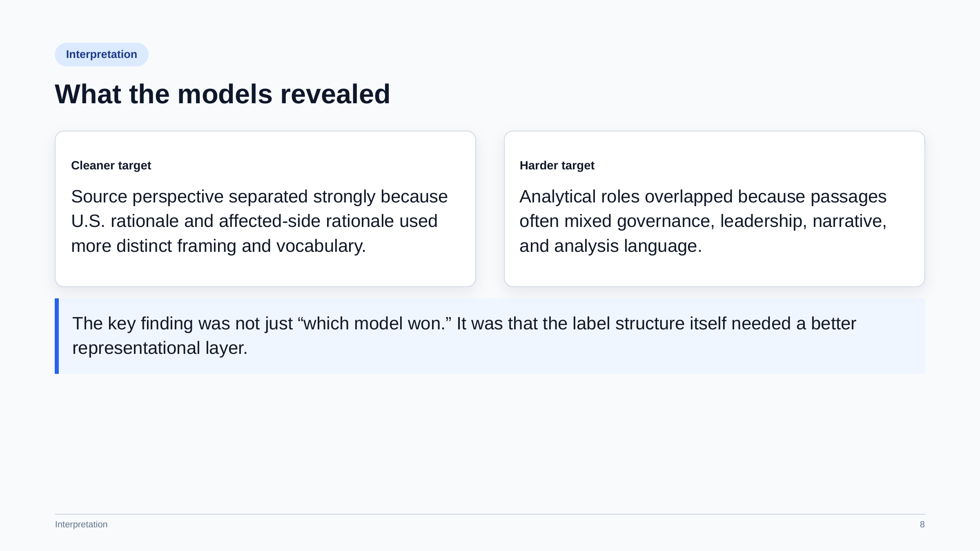Select the slide title What the models revealed
Image resolution: width=980 pixels, height=551 pixels.
tap(223, 94)
